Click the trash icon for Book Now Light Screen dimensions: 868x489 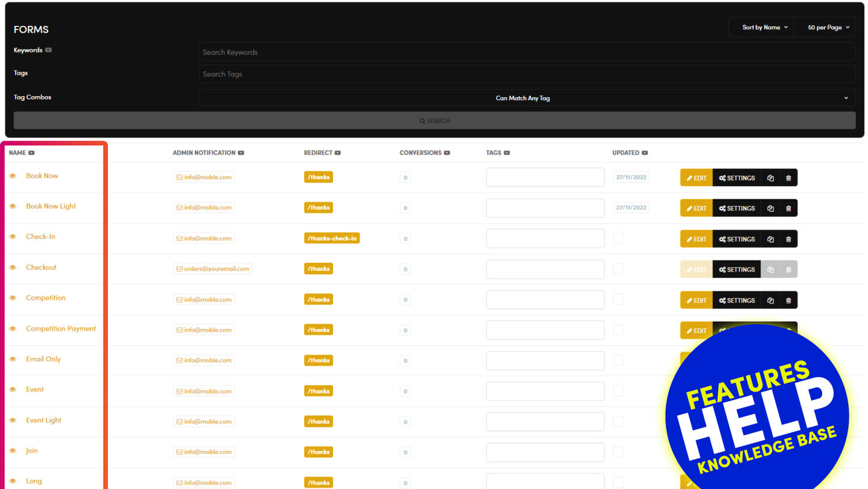[788, 208]
